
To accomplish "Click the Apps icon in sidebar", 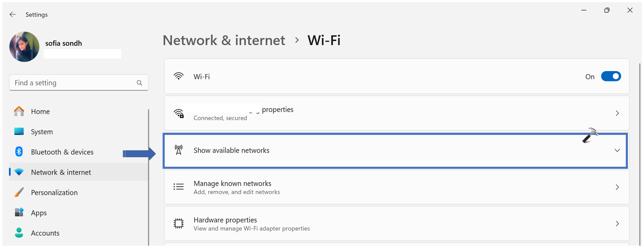I will tap(19, 213).
